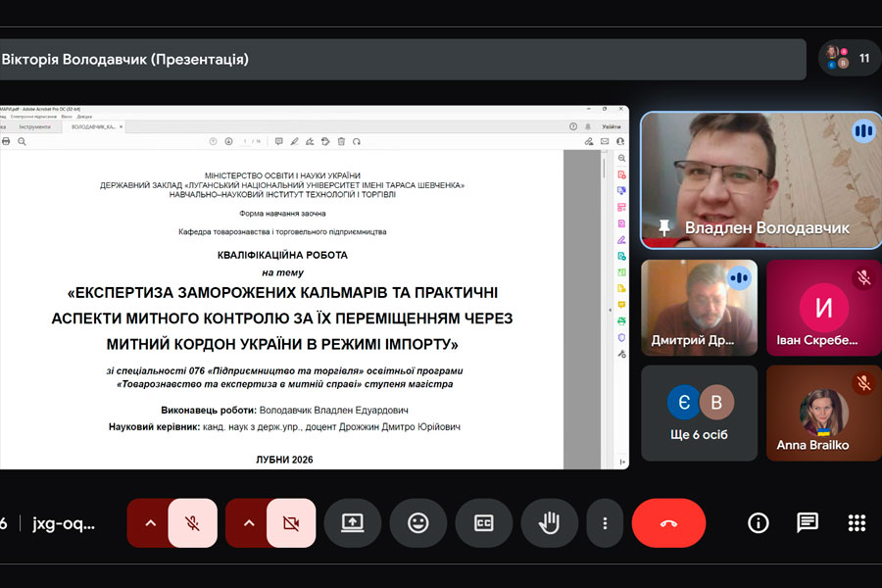Open Protect shield tool in right pane
Viewport: 882px width, 588px height.
point(621,337)
